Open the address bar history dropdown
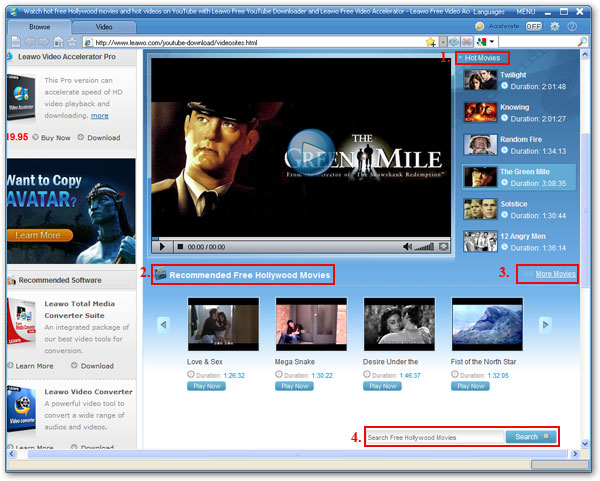 pyautogui.click(x=443, y=42)
